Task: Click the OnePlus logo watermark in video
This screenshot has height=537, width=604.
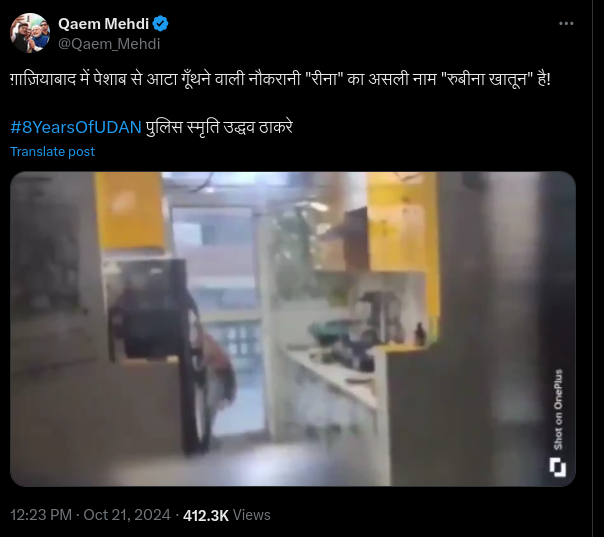Action: (x=557, y=467)
